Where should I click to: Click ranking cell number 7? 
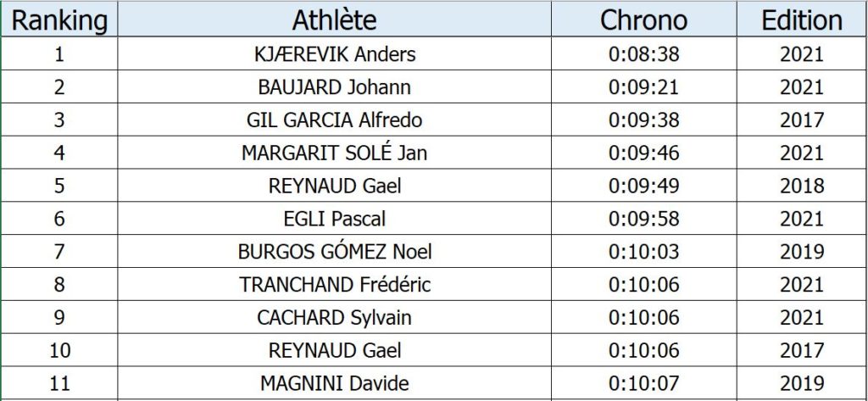click(59, 252)
